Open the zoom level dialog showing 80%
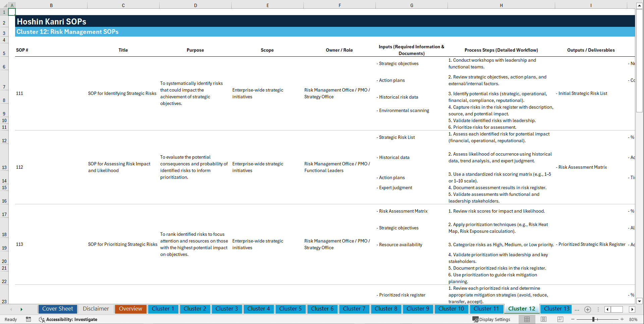This screenshot has width=644, height=324. pos(634,319)
